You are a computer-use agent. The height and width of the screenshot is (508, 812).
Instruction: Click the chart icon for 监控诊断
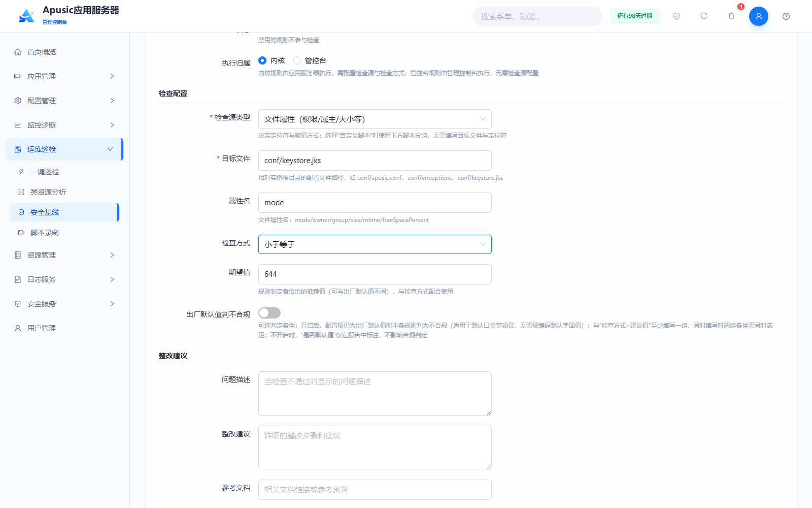click(18, 125)
